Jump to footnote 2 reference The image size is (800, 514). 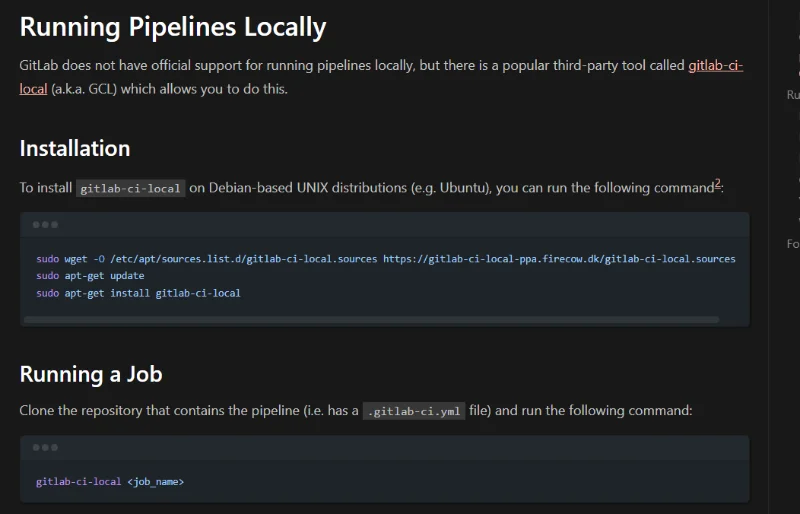tap(717, 184)
